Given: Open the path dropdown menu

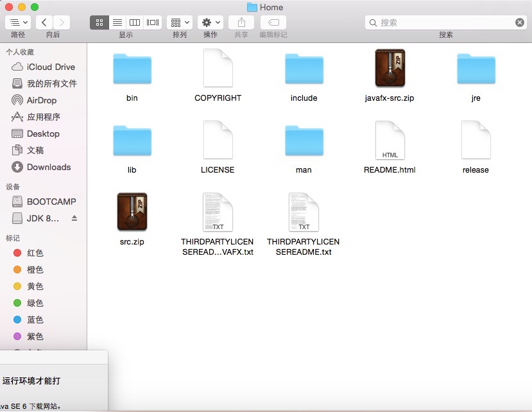Looking at the screenshot, I should pos(18,22).
